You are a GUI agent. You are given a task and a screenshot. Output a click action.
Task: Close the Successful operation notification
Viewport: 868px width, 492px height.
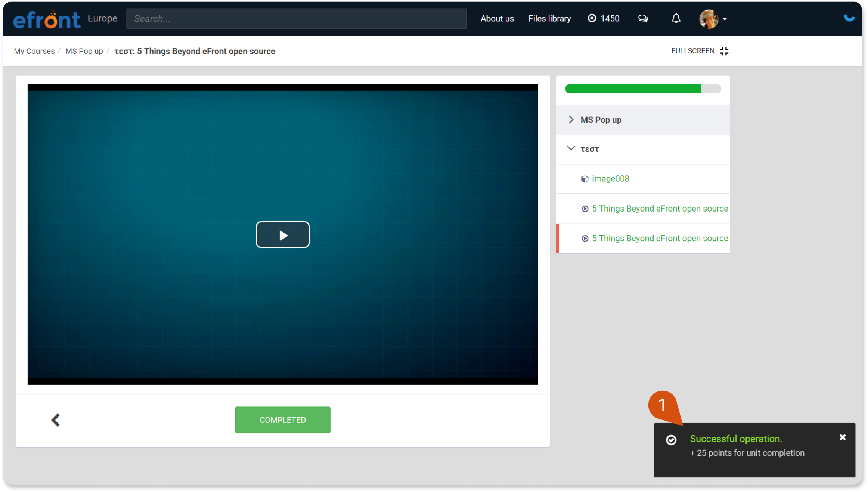[x=842, y=437]
